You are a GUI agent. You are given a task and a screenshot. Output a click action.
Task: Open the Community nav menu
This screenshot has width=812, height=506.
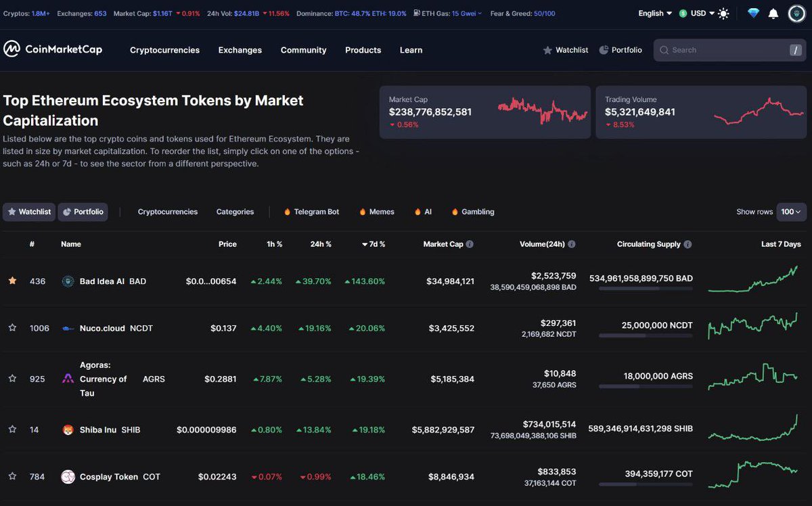303,50
